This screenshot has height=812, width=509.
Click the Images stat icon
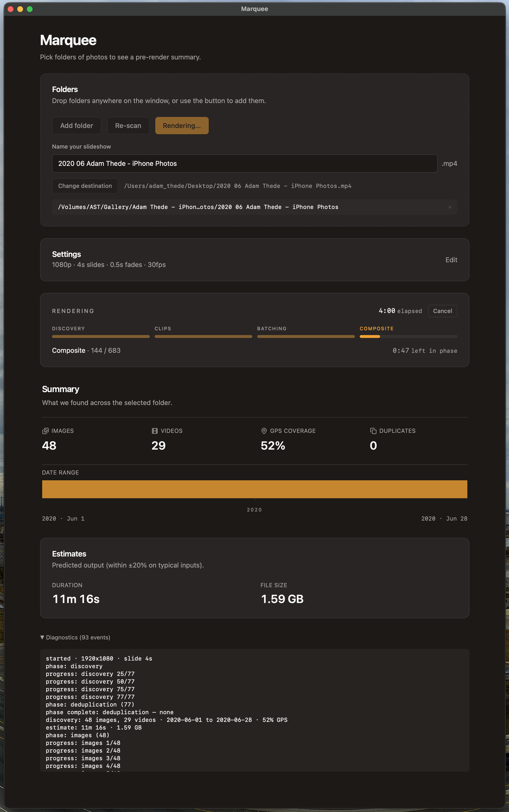click(x=46, y=431)
